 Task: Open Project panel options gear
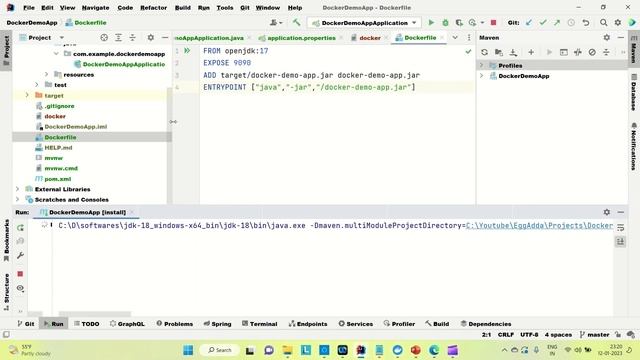point(151,38)
